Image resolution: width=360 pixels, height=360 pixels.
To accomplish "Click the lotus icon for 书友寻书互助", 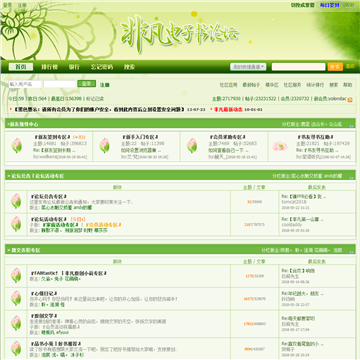I will 279,146.
